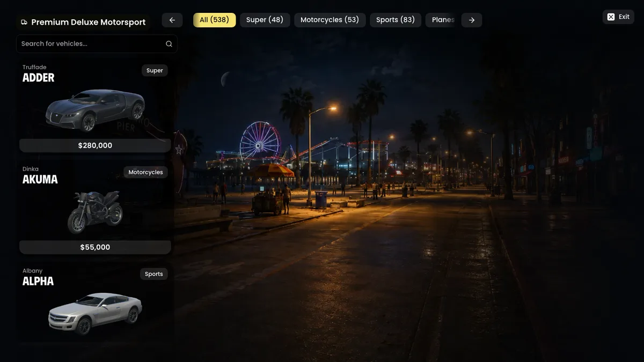Click the Dinka brand label
Screen dimensions: 644x362
pyautogui.click(x=31, y=169)
